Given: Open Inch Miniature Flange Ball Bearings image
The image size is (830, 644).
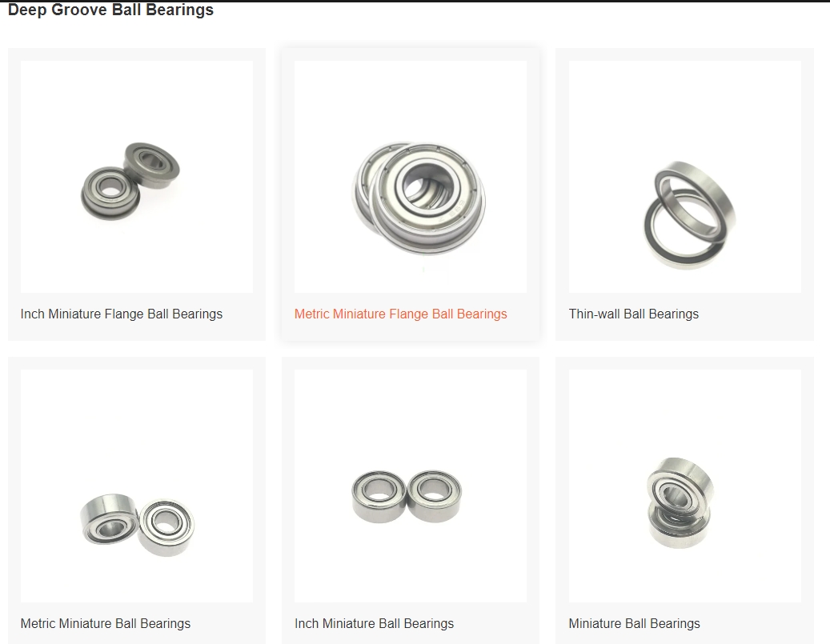Looking at the screenshot, I should (x=137, y=177).
